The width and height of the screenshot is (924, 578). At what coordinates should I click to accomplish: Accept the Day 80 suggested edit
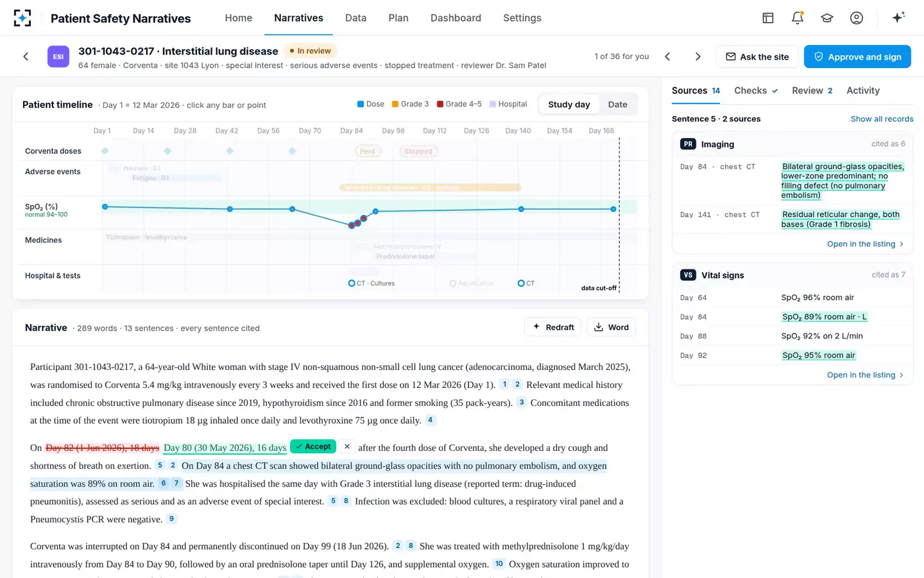coord(313,446)
